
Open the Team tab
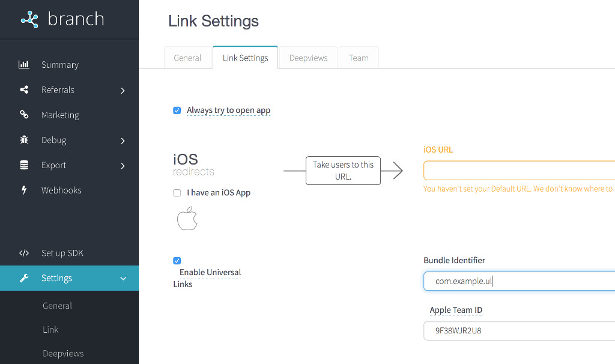[x=359, y=58]
